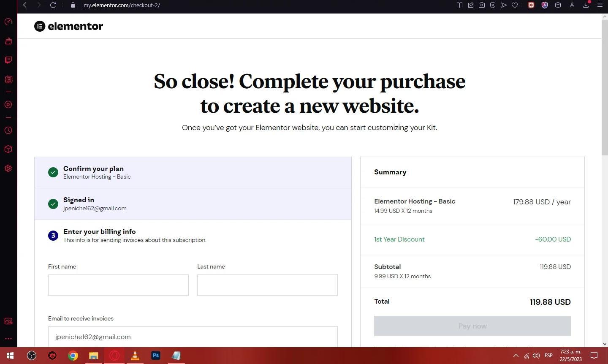The height and width of the screenshot is (364, 608).
Task: Open the profile account icon
Action: click(x=572, y=5)
